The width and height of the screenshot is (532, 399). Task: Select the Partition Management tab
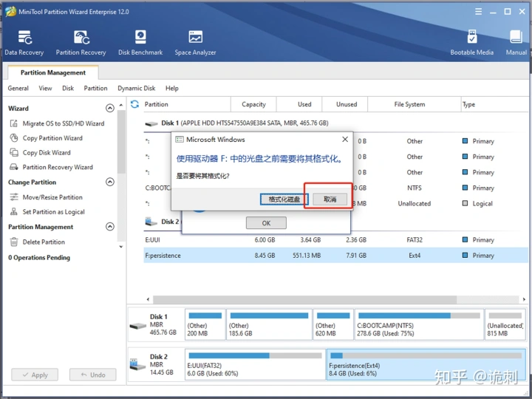pyautogui.click(x=53, y=72)
